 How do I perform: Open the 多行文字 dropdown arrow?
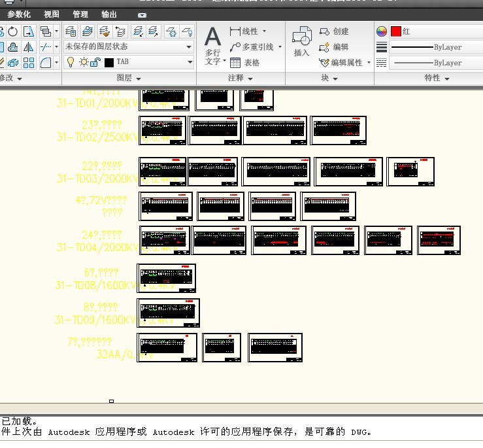click(x=224, y=61)
